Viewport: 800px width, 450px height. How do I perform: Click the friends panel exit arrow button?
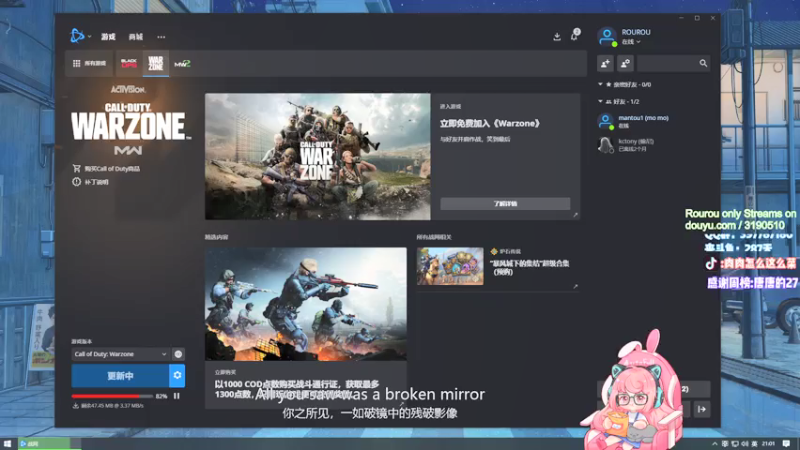pos(702,409)
